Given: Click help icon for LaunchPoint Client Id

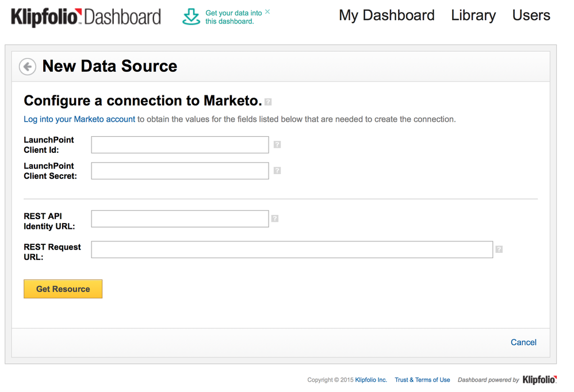Looking at the screenshot, I should coord(277,145).
